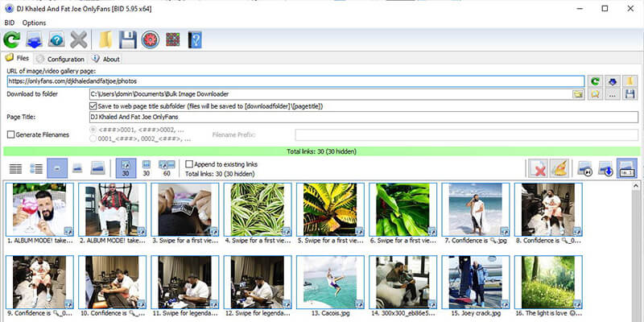
Task: Switch to detailed list view icon
Action: point(36,168)
